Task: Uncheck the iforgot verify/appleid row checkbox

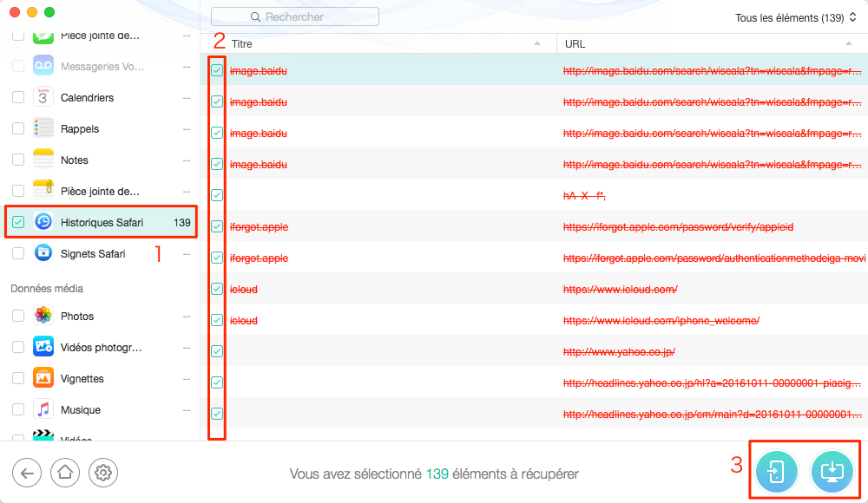Action: 217,226
